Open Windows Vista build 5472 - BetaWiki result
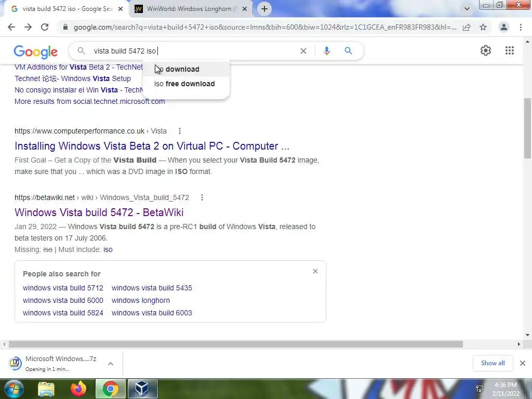This screenshot has height=399, width=532. click(99, 212)
